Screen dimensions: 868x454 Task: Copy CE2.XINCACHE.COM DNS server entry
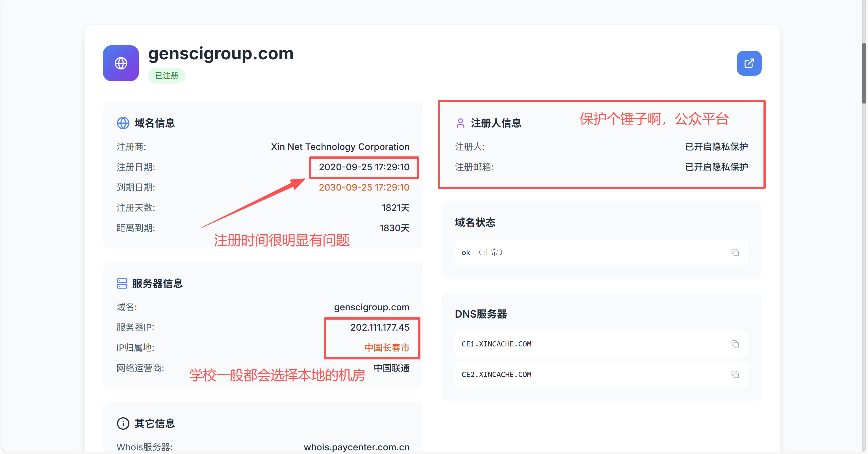point(735,374)
